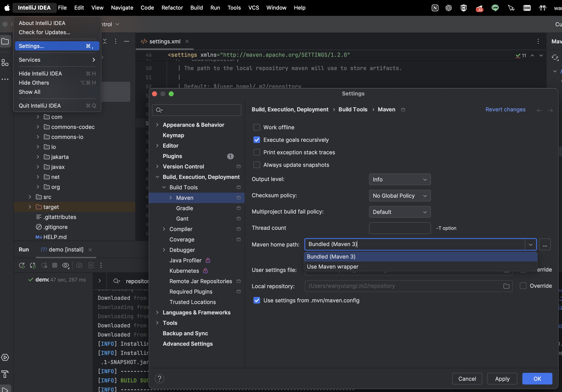Uncheck Use settings from .mvn/maven.config
Image resolution: width=562 pixels, height=392 pixels.
(x=257, y=300)
